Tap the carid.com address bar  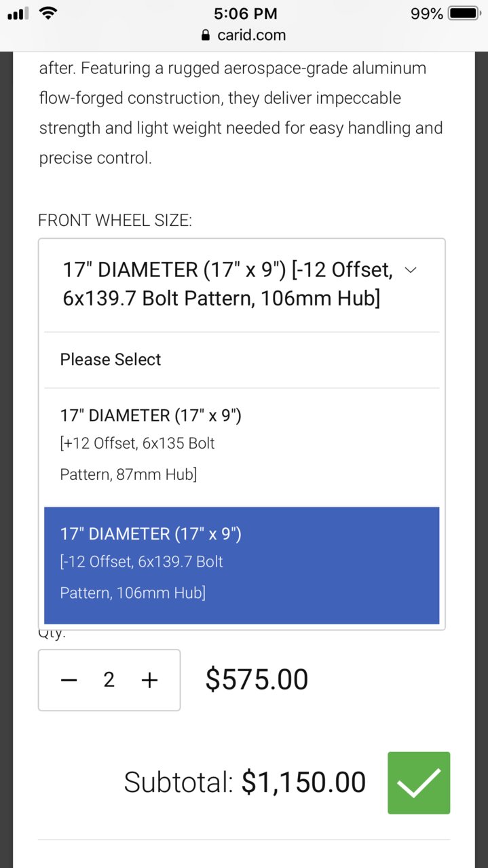pos(244,35)
